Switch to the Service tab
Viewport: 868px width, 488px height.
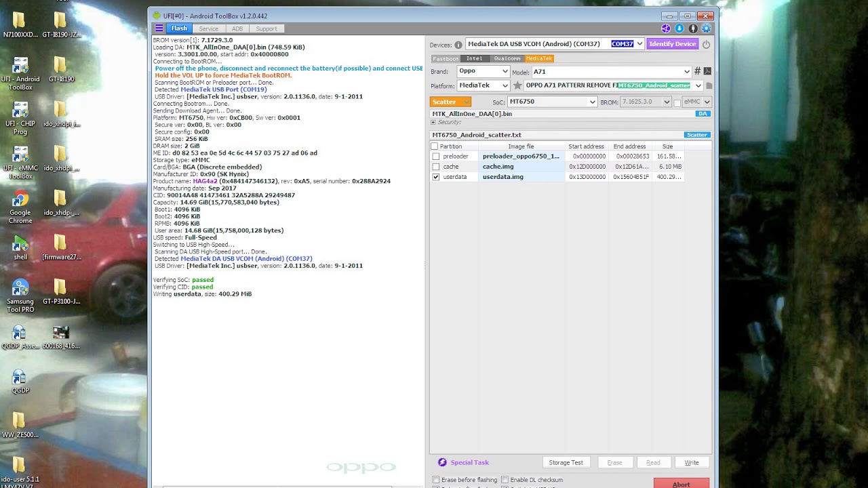(x=208, y=28)
